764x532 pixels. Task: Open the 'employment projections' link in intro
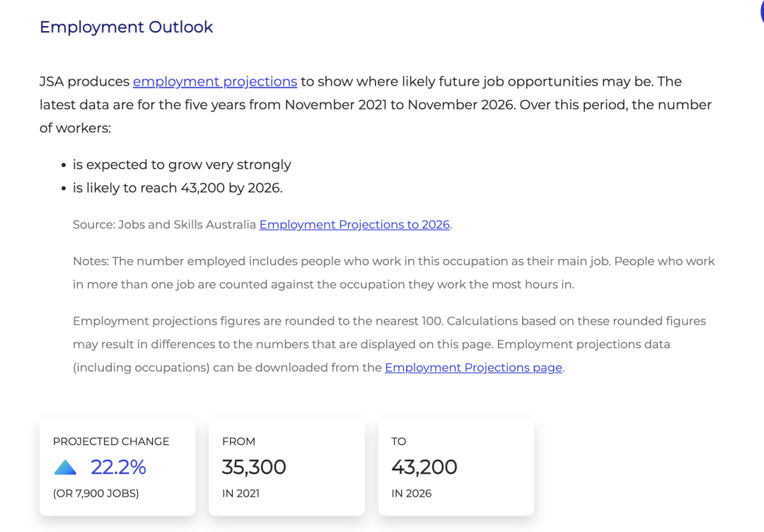215,81
